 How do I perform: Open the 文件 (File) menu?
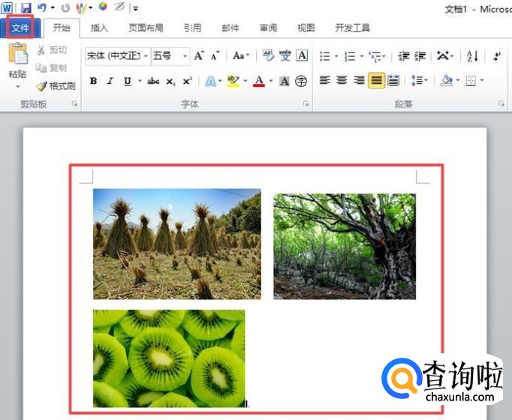20,28
